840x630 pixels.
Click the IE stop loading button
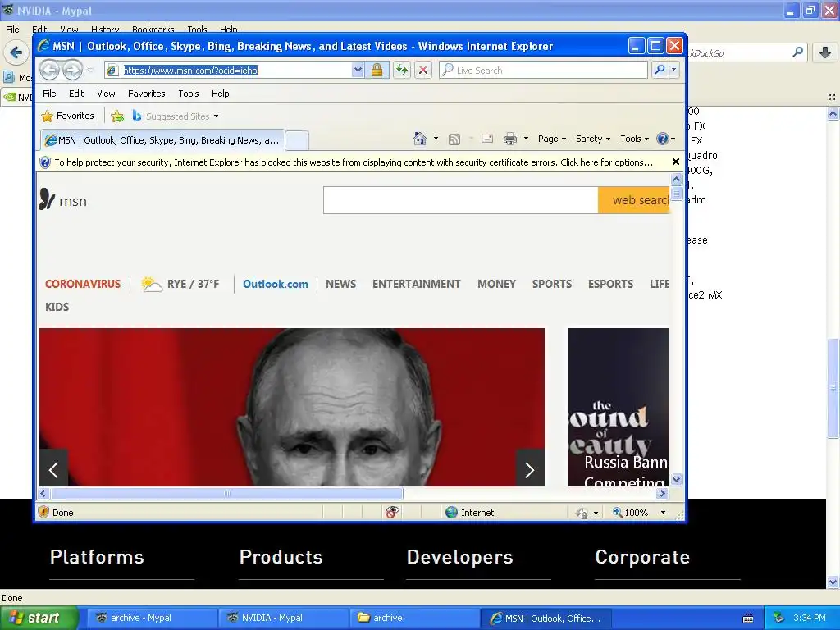423,70
